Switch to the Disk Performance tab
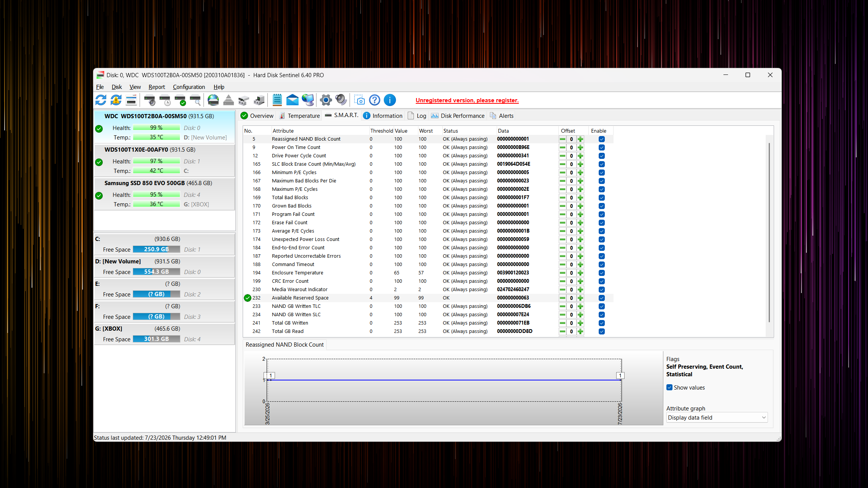 (x=458, y=116)
